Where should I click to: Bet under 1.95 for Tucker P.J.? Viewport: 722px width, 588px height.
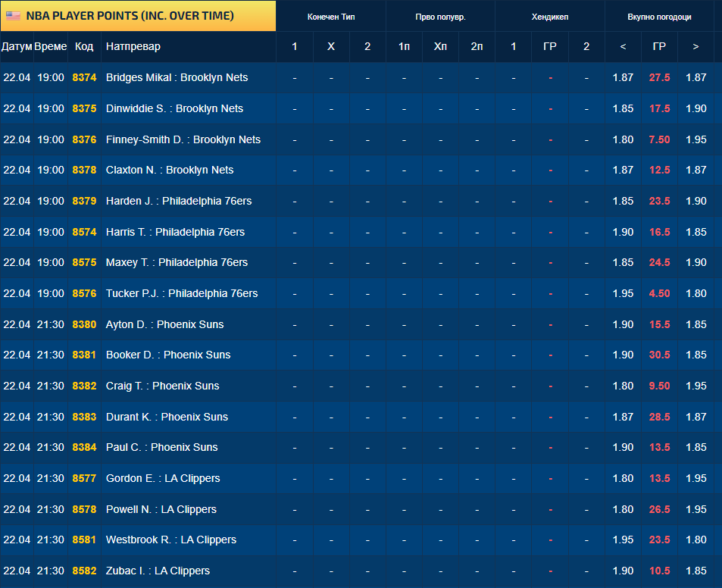point(623,292)
